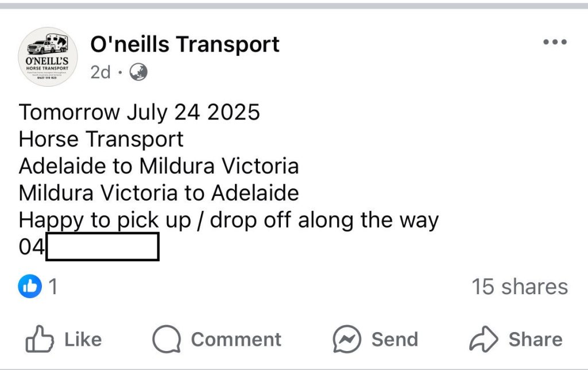Click the Comment speech bubble icon
Screen dimensions: 588x370
point(167,340)
